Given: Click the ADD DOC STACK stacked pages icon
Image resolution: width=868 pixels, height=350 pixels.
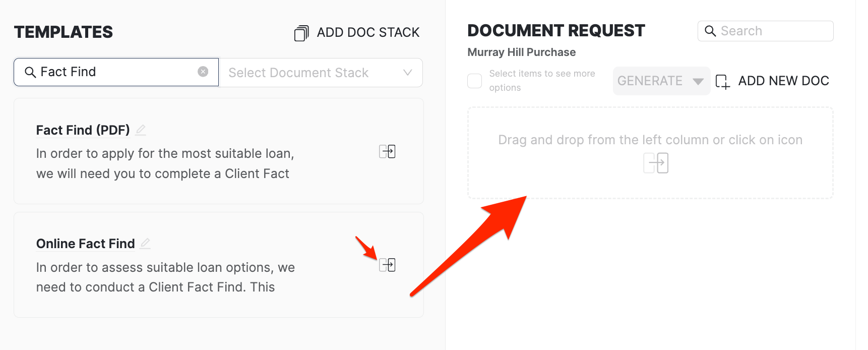Looking at the screenshot, I should 301,33.
